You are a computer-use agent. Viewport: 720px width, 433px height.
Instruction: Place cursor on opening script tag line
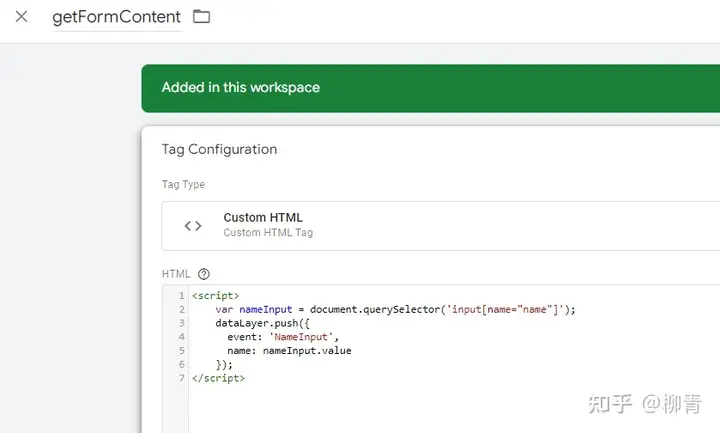[215, 296]
